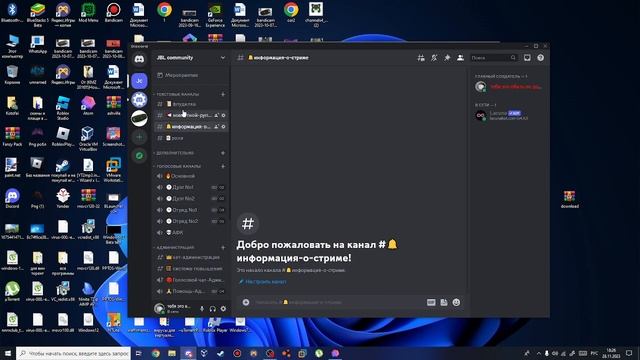Open Discord home via the Discord logo
640x360 pixels.
(x=139, y=59)
